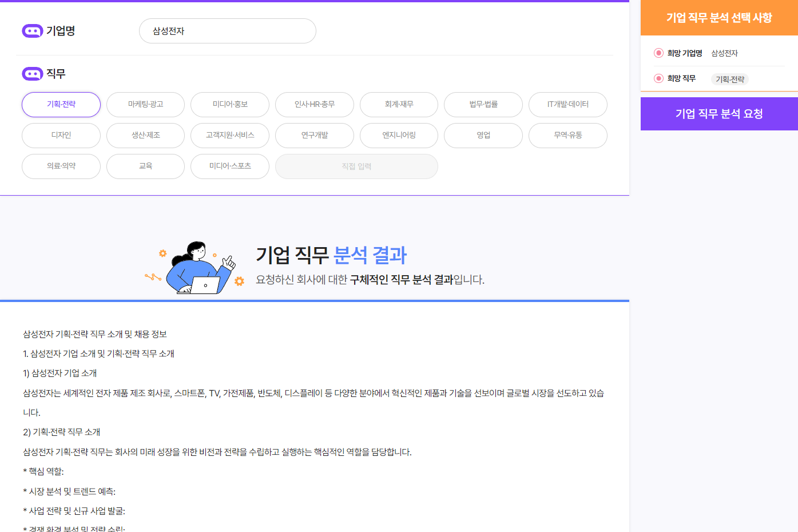Viewport: 798px width, 532px height.
Task: Click the line '* 사업 전략 및 신규 사업 발굴:'
Action: [x=74, y=511]
